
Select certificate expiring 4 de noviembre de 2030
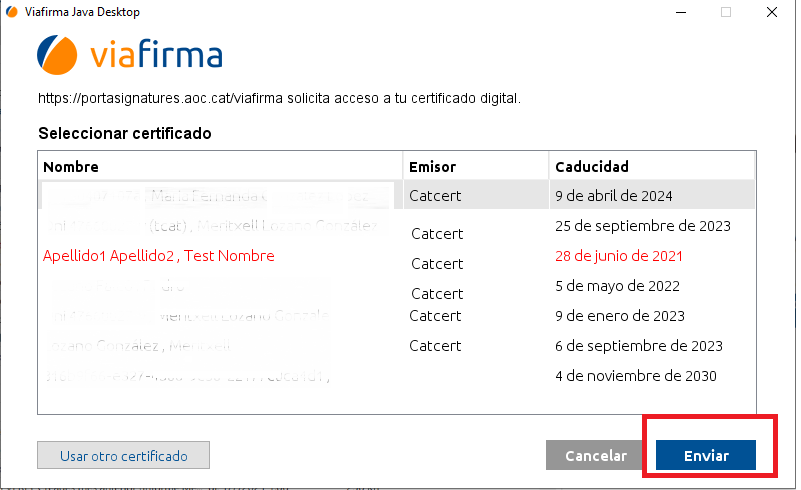636,376
